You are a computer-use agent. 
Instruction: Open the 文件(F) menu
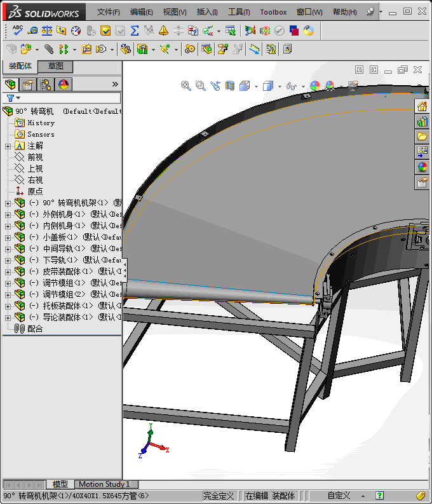tap(108, 12)
